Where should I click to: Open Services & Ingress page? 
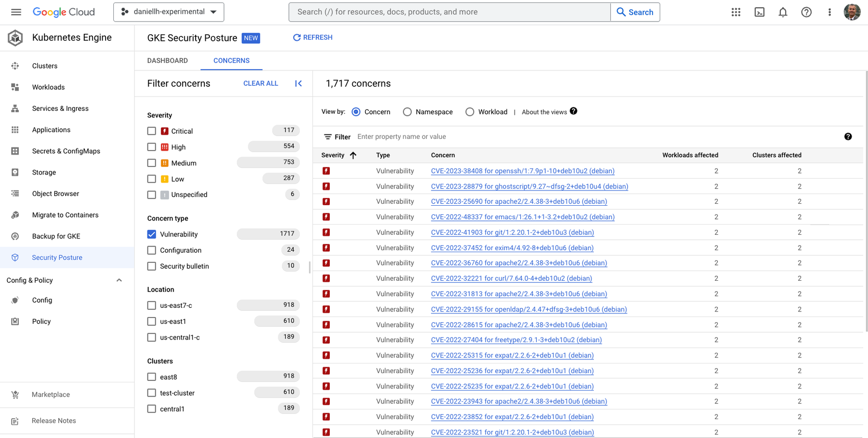60,108
